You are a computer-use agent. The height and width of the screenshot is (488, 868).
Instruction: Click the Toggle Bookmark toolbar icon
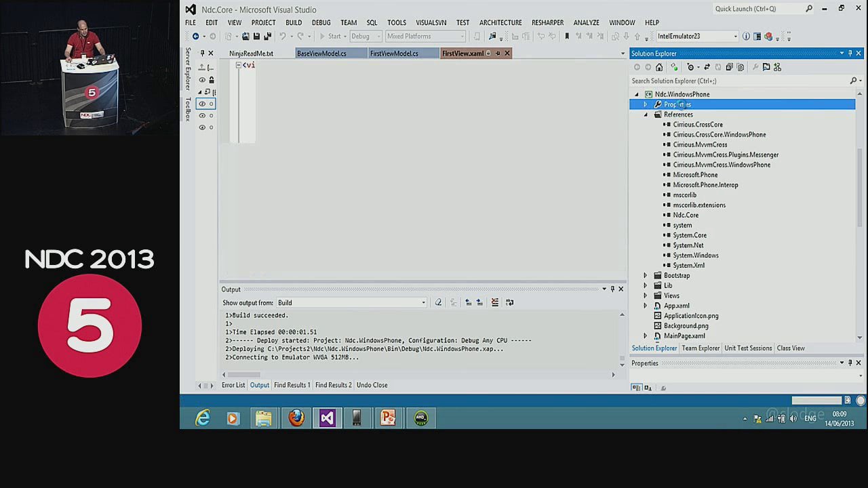[567, 36]
